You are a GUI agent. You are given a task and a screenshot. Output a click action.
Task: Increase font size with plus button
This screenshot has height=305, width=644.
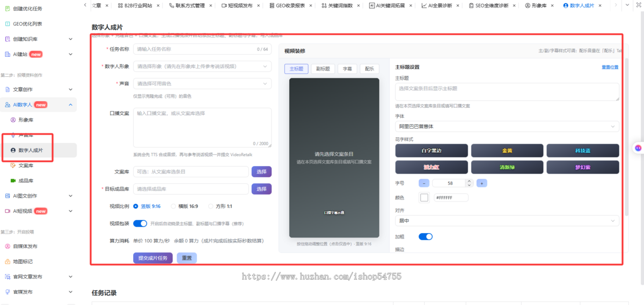point(482,183)
